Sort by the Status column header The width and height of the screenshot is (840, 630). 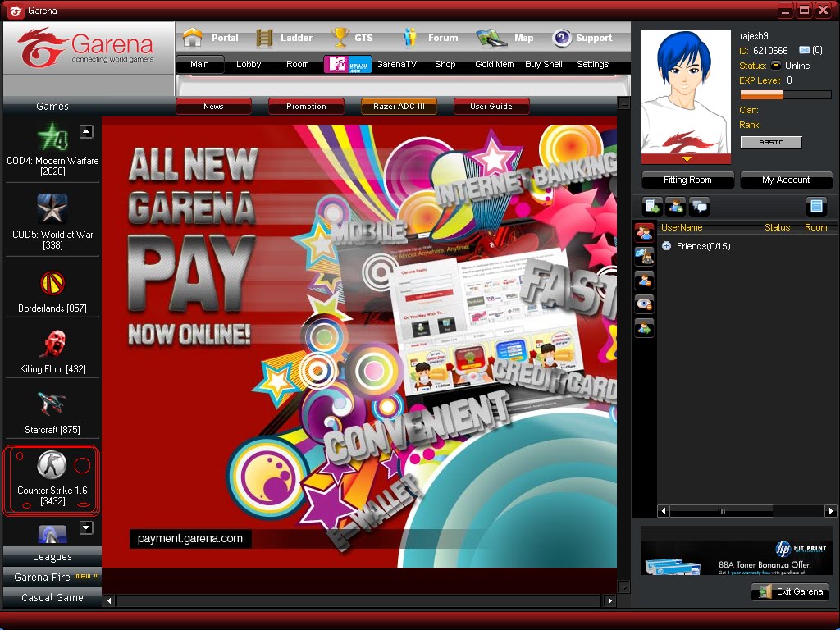tap(778, 227)
